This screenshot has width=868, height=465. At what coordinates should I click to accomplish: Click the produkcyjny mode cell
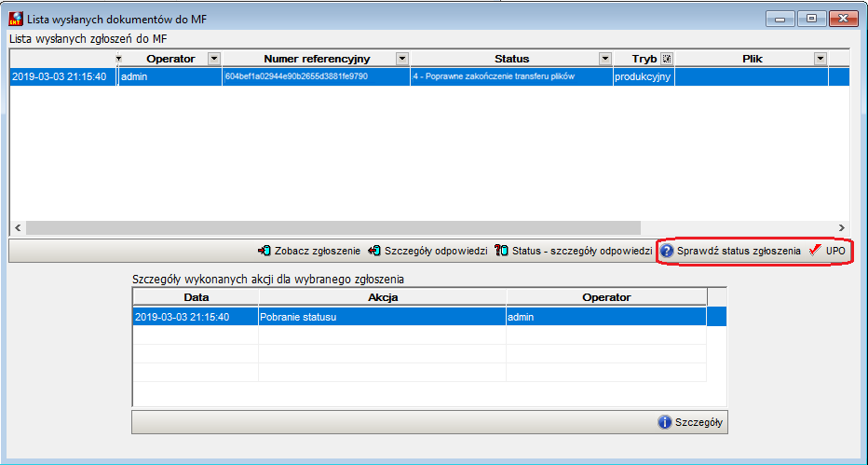pyautogui.click(x=644, y=77)
